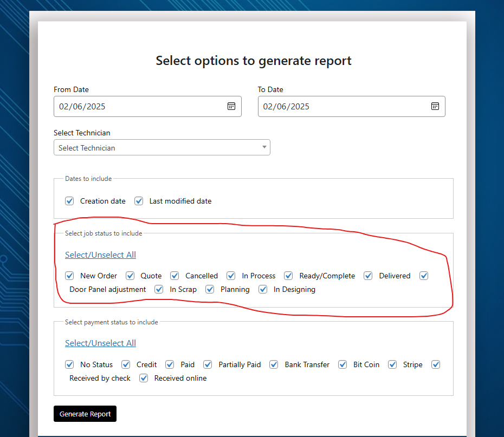
Task: Click the Creation date label text
Action: [103, 201]
